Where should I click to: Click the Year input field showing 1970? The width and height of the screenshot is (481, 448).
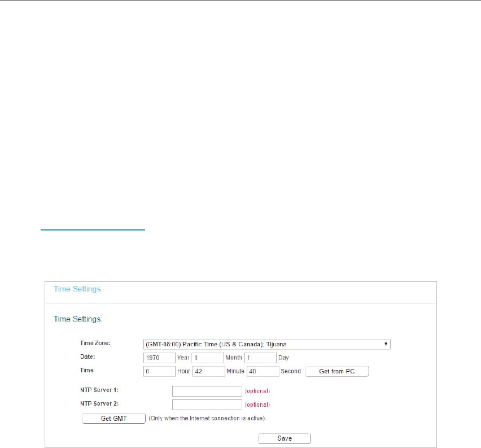[x=159, y=358]
